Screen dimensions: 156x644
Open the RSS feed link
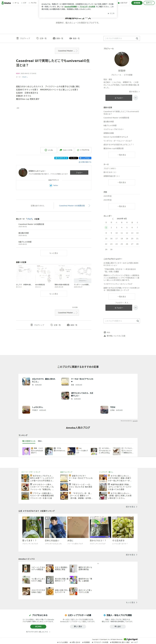(x=107, y=332)
